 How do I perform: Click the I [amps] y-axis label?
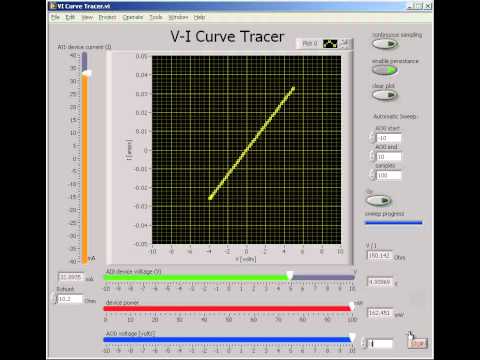tap(129, 150)
